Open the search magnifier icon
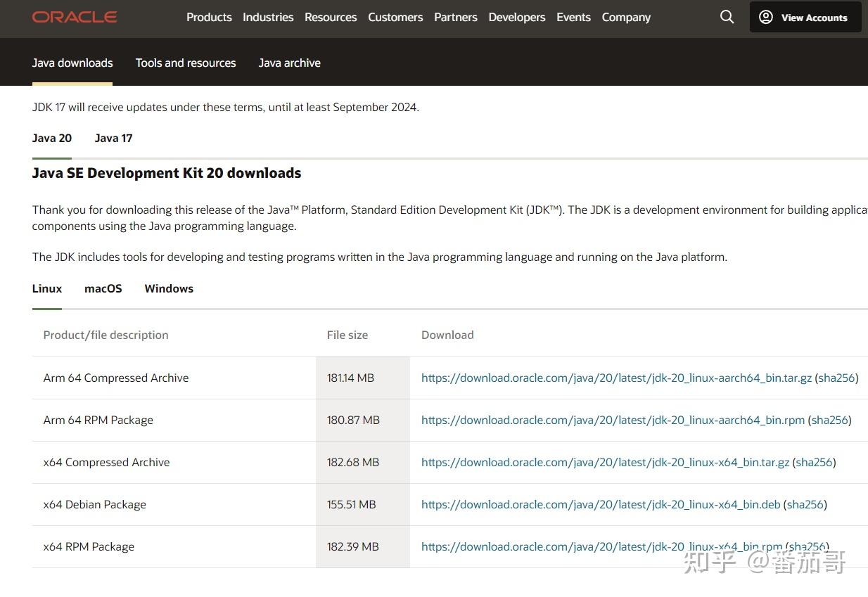 pyautogui.click(x=727, y=17)
